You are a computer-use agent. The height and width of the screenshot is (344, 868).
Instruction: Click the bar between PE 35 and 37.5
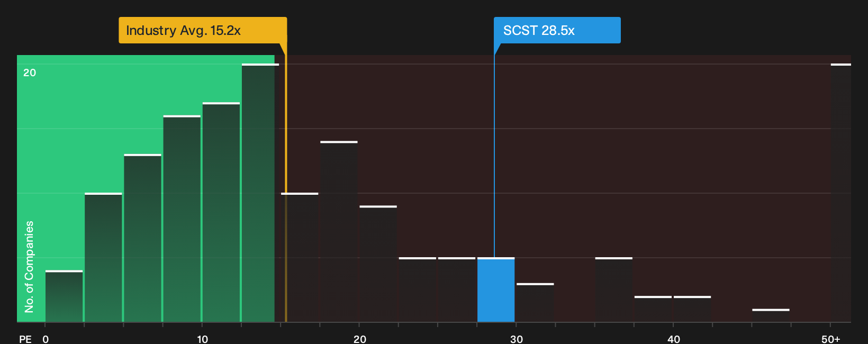point(614,290)
